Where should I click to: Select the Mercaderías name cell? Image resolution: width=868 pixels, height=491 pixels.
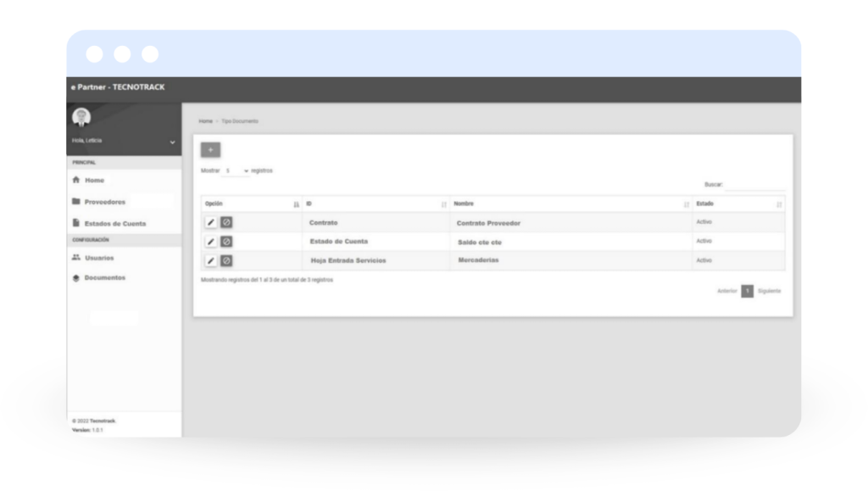pos(478,259)
